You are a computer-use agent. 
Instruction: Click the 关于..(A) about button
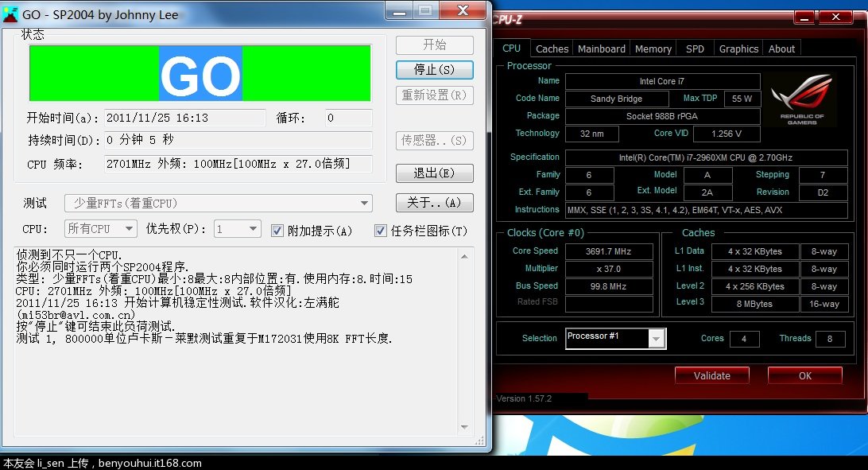point(435,203)
